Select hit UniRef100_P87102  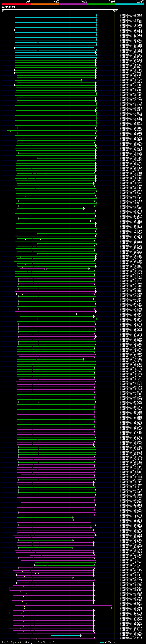[x=131, y=214]
